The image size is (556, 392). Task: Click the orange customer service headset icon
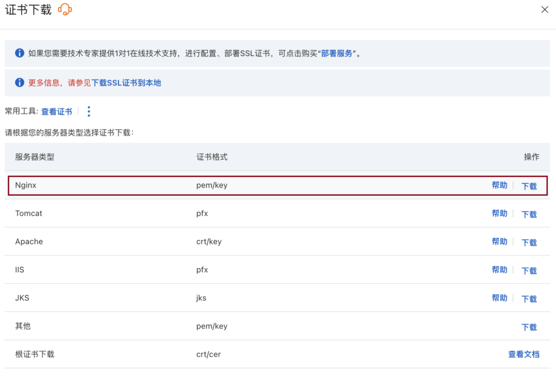coord(65,9)
